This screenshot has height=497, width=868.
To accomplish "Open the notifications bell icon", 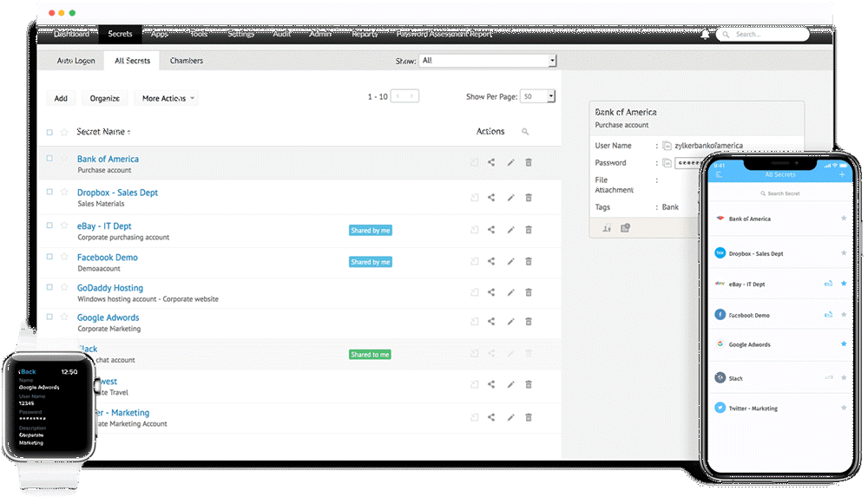I will tap(705, 35).
